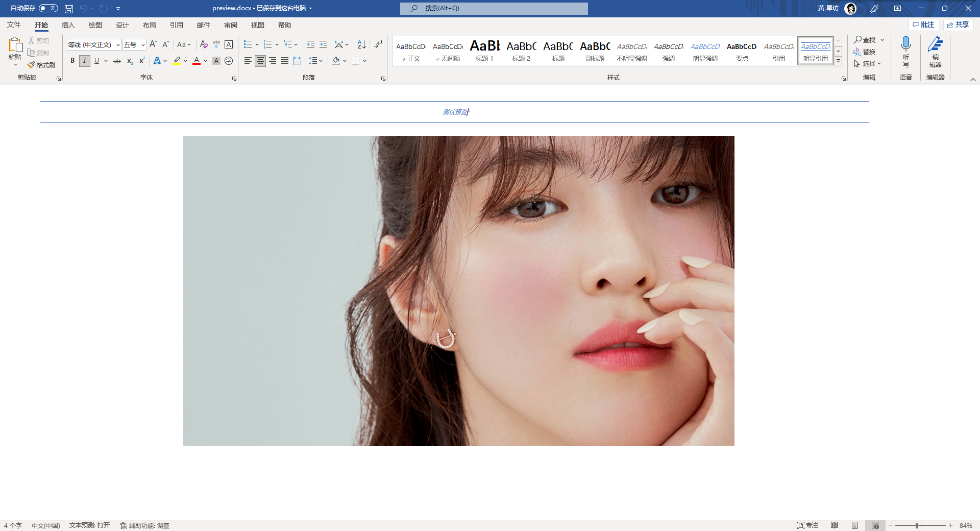Click the sort A-Z icon
This screenshot has width=980, height=531.
361,44
